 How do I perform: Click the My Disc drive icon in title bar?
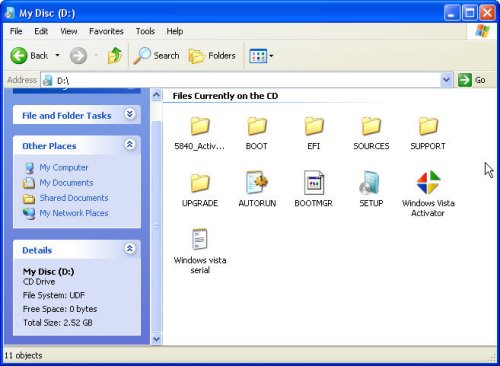pyautogui.click(x=11, y=13)
